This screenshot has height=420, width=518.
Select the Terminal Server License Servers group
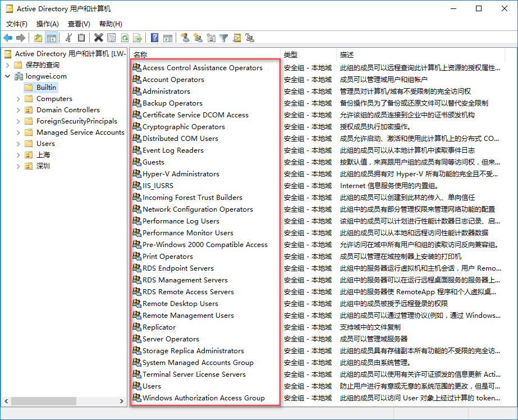[194, 375]
